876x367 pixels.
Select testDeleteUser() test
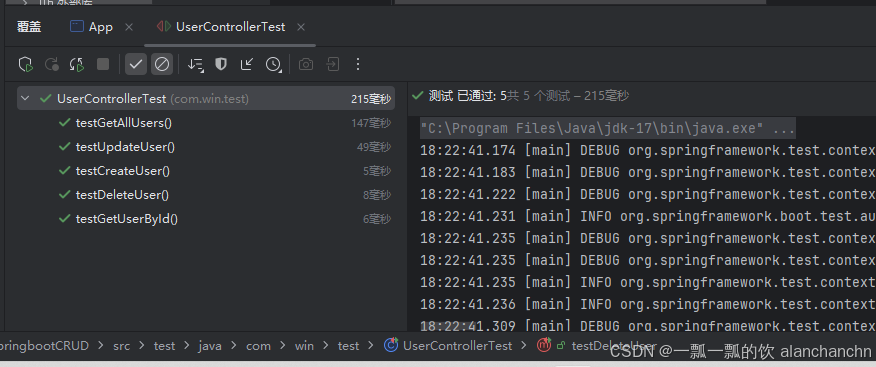pyautogui.click(x=122, y=195)
